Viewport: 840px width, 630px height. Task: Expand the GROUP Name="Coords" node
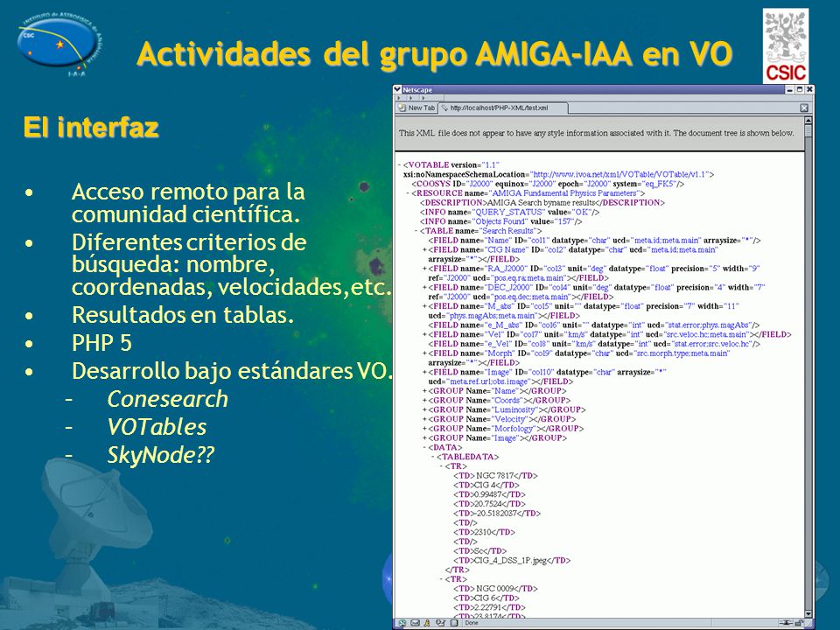(x=425, y=400)
